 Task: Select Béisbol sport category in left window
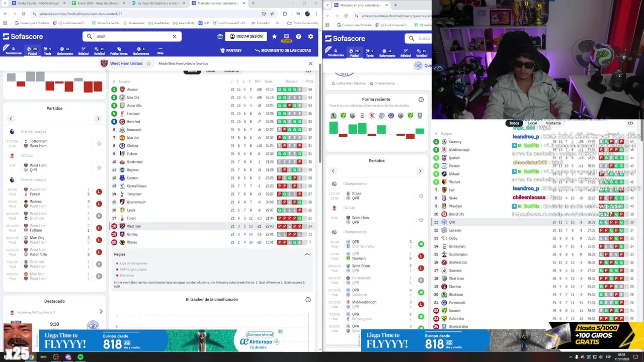tap(84, 51)
